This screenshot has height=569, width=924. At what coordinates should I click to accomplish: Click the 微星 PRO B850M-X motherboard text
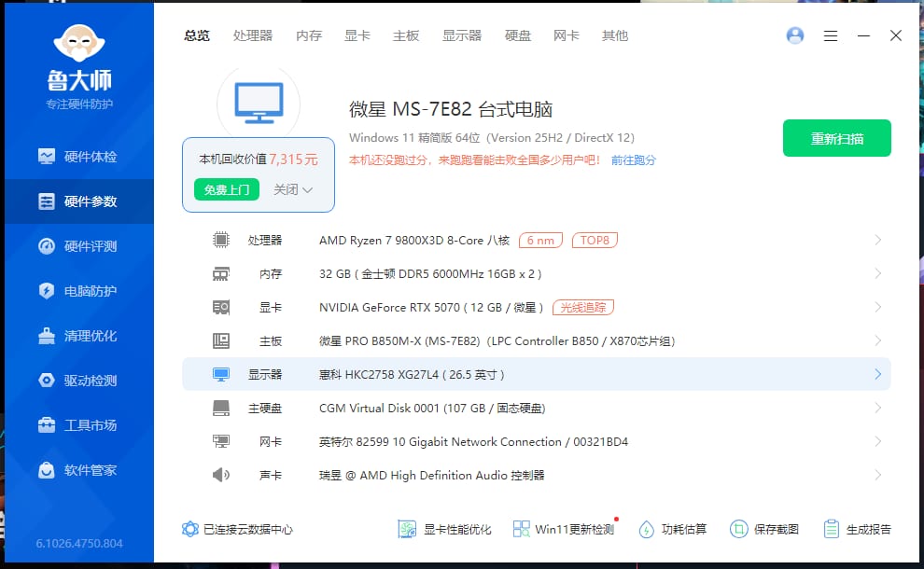(x=497, y=341)
